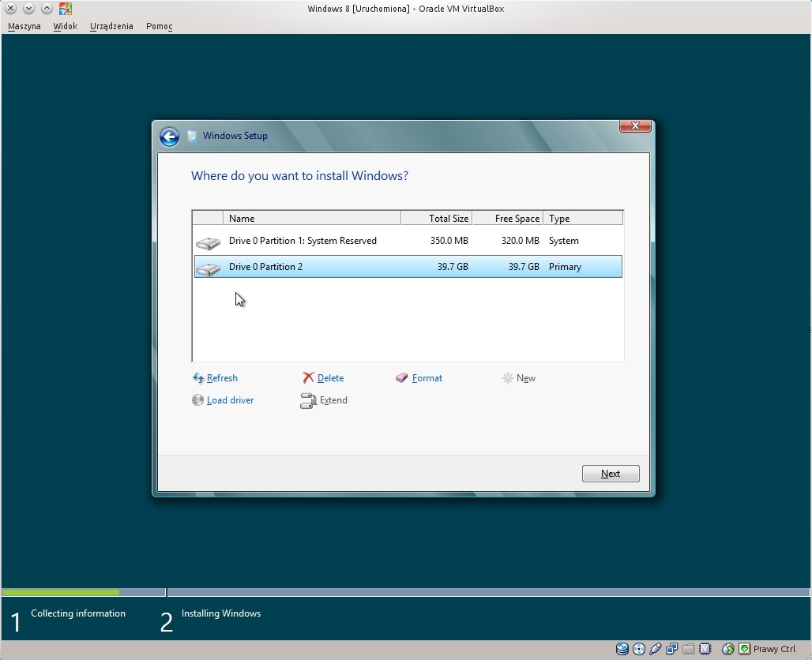Click the Load driver link
The image size is (812, 660).
pyautogui.click(x=231, y=400)
